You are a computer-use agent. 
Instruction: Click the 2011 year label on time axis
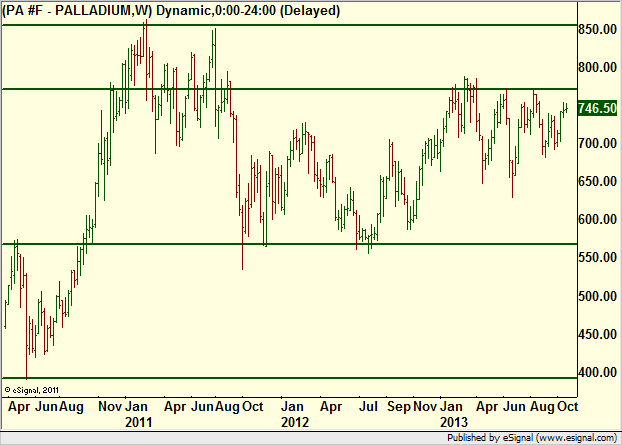pyautogui.click(x=138, y=422)
